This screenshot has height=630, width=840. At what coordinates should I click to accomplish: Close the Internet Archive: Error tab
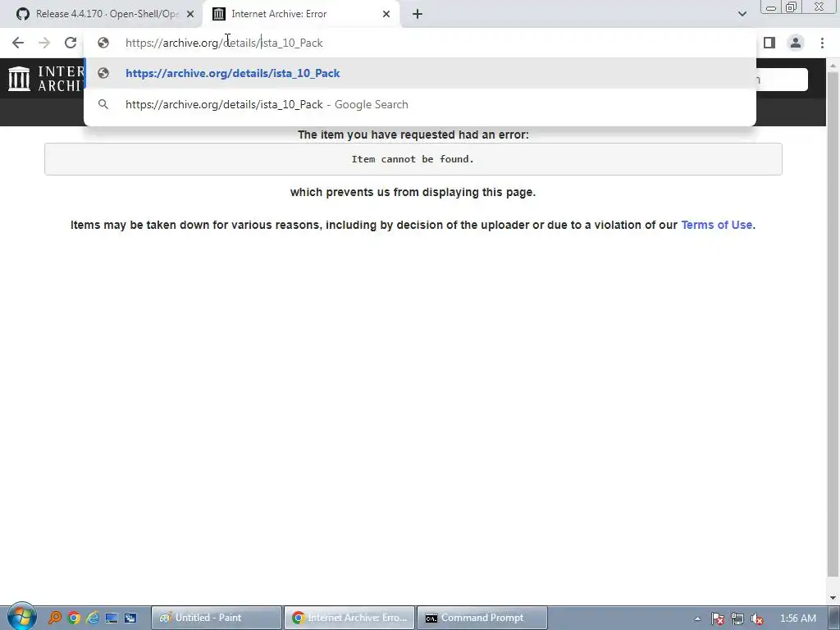[386, 14]
